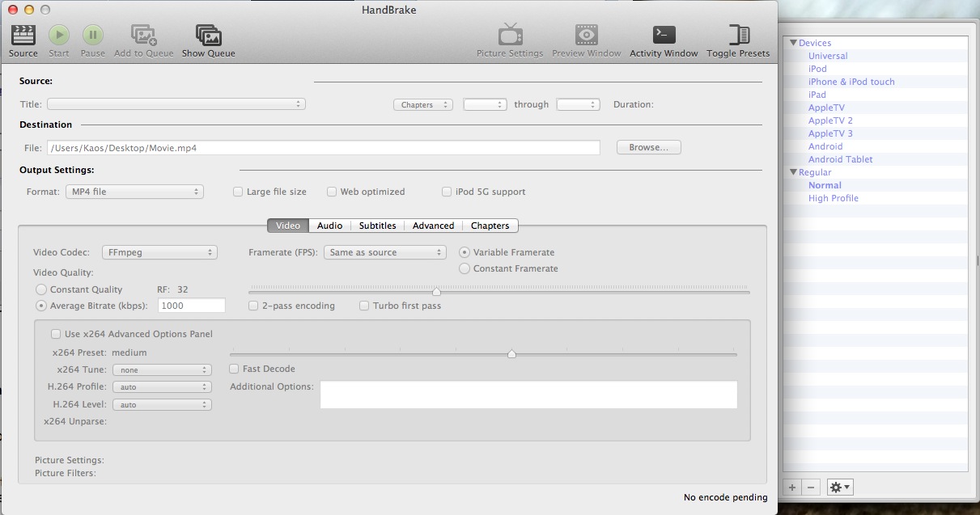This screenshot has width=980, height=515.
Task: Collapse the Devices presets group
Action: pyautogui.click(x=794, y=43)
